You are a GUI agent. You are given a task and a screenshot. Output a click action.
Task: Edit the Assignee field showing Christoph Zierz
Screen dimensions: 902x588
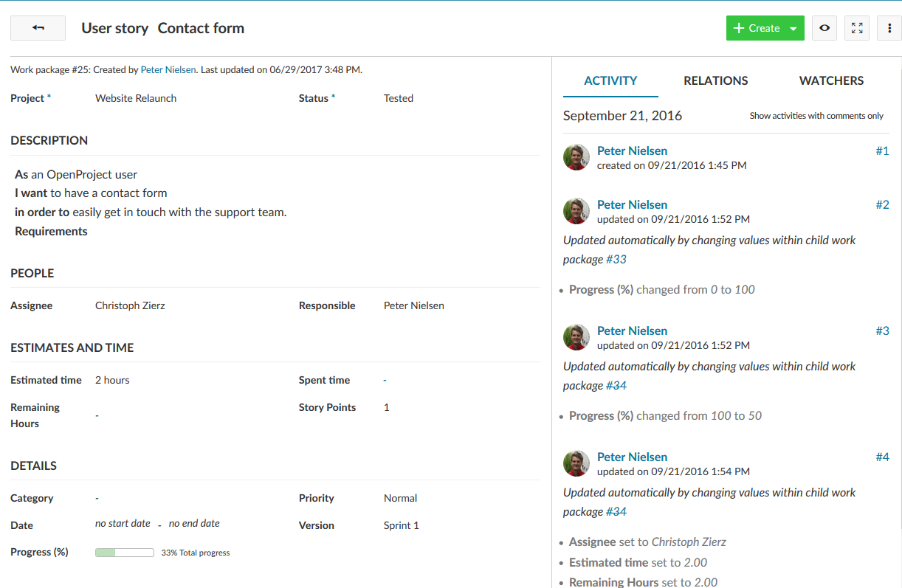pyautogui.click(x=130, y=305)
